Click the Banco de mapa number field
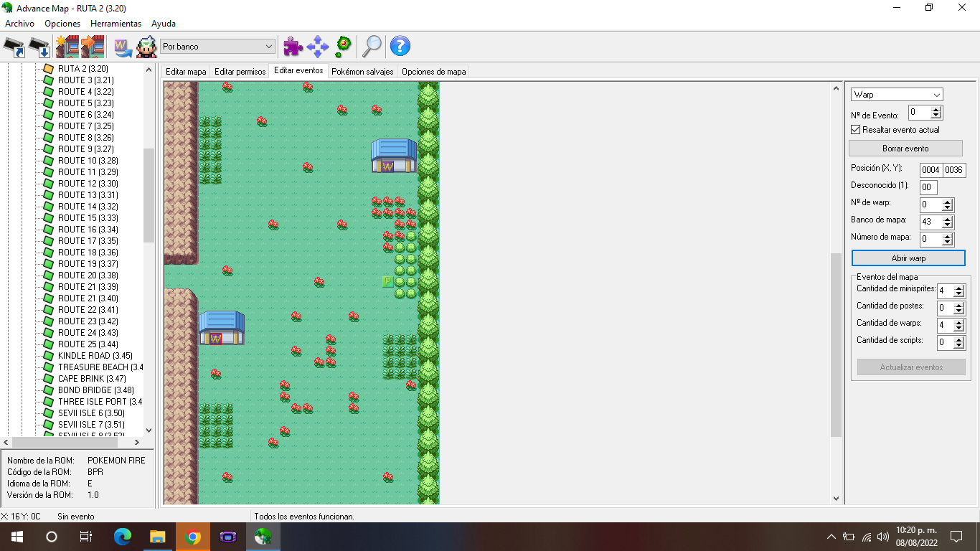 pos(930,222)
